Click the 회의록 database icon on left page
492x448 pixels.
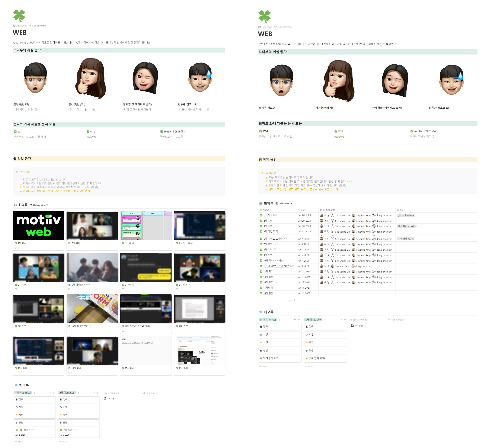click(15, 205)
